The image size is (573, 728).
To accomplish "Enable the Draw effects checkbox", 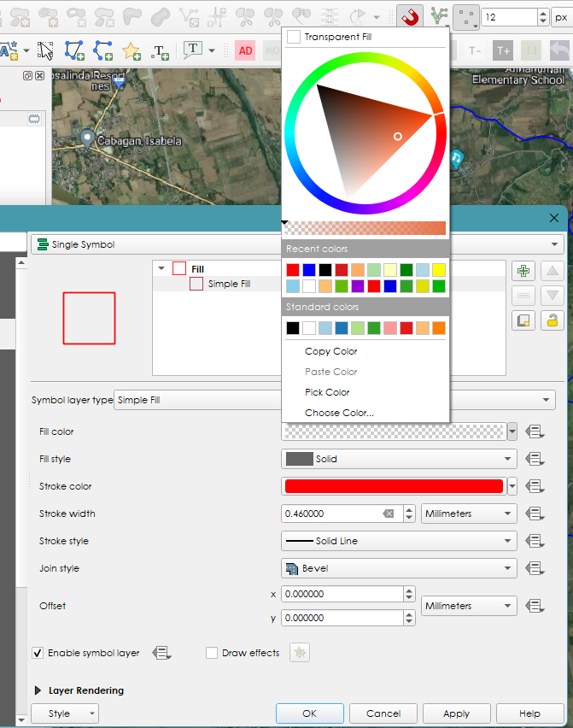I will tap(212, 653).
